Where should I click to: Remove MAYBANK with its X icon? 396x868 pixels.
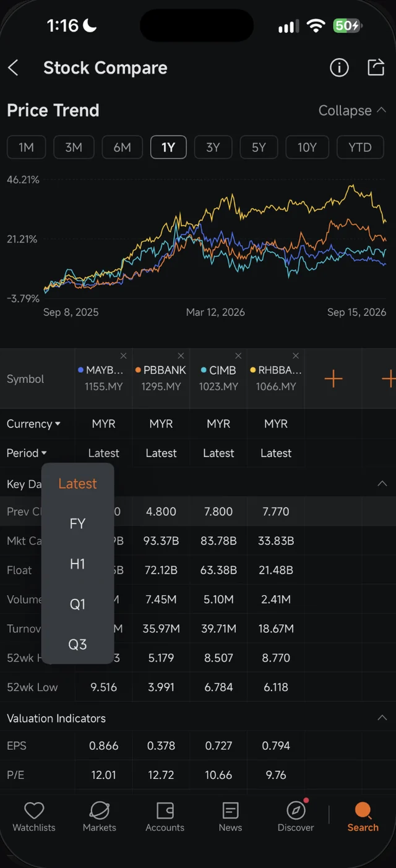(123, 356)
